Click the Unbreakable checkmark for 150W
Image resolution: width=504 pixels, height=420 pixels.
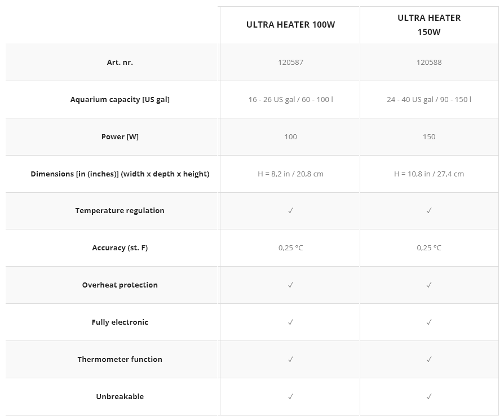coord(429,397)
